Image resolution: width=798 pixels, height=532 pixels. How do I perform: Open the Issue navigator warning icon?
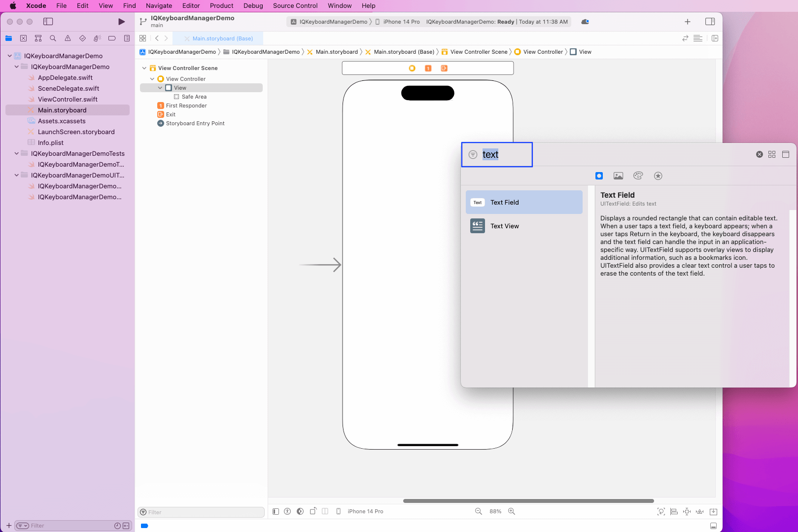tap(68, 38)
